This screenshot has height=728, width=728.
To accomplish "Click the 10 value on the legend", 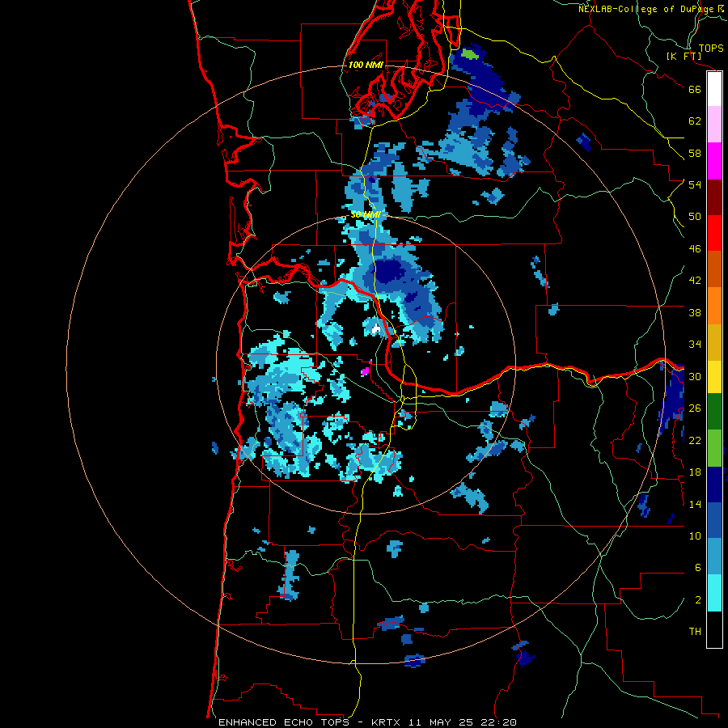I will point(695,535).
